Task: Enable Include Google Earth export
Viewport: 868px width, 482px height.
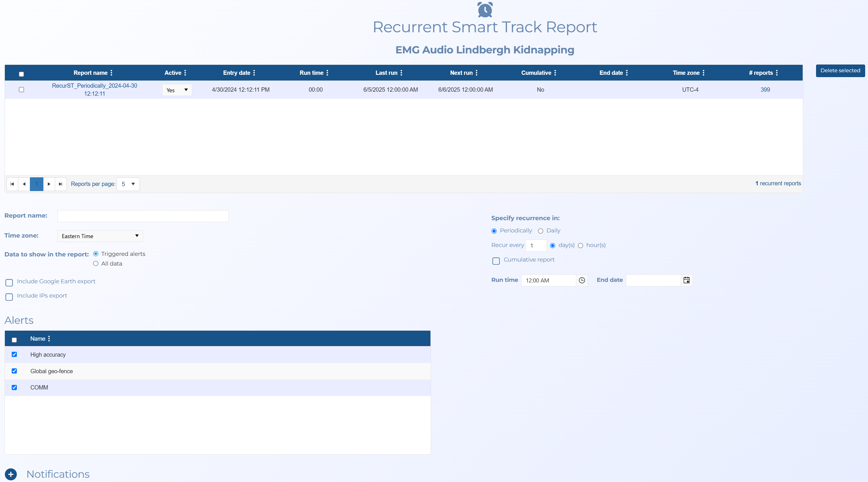Action: click(9, 282)
